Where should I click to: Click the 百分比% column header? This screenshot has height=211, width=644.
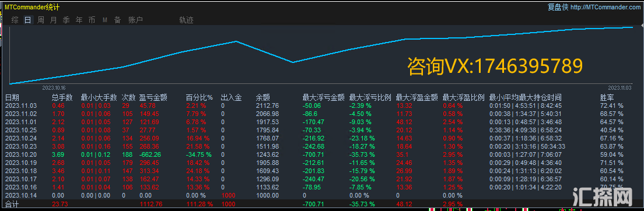click(199, 98)
